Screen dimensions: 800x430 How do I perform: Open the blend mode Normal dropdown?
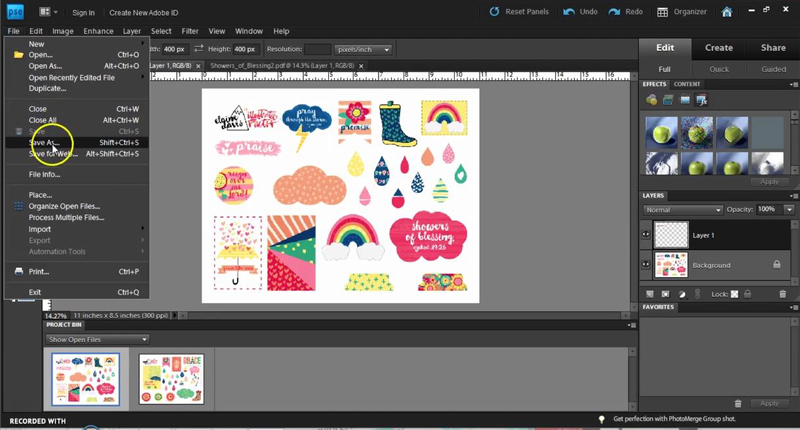pos(683,210)
